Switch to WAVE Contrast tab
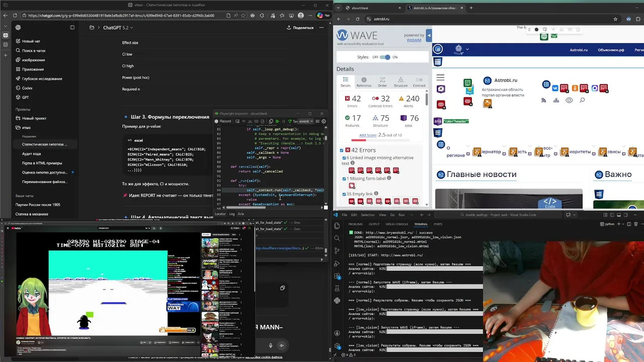The image size is (644, 362). pyautogui.click(x=419, y=82)
